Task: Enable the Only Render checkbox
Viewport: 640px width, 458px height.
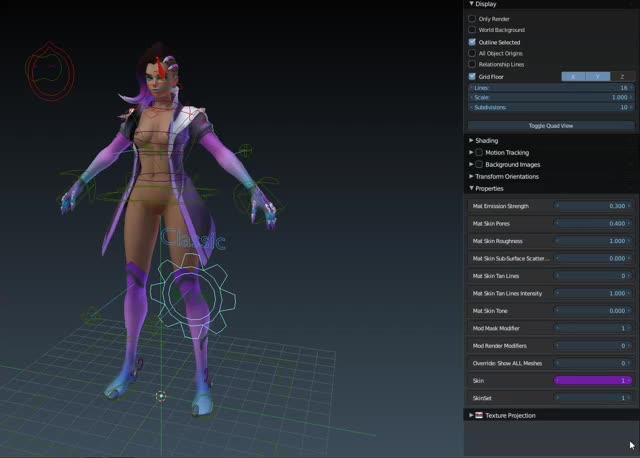Action: pyautogui.click(x=472, y=19)
